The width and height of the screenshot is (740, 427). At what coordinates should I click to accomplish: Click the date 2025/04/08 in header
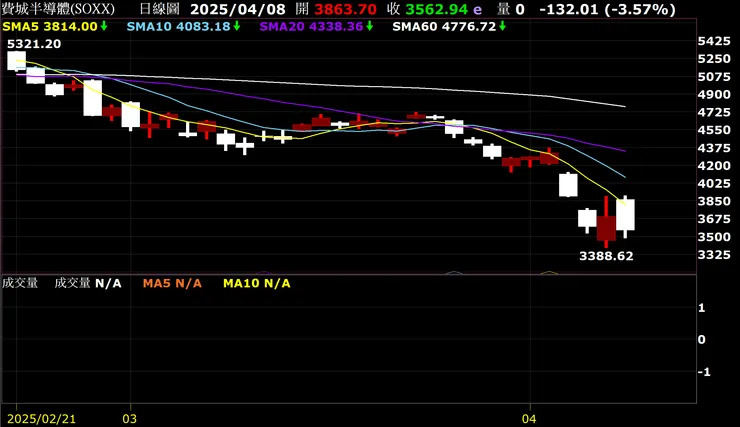[x=238, y=9]
